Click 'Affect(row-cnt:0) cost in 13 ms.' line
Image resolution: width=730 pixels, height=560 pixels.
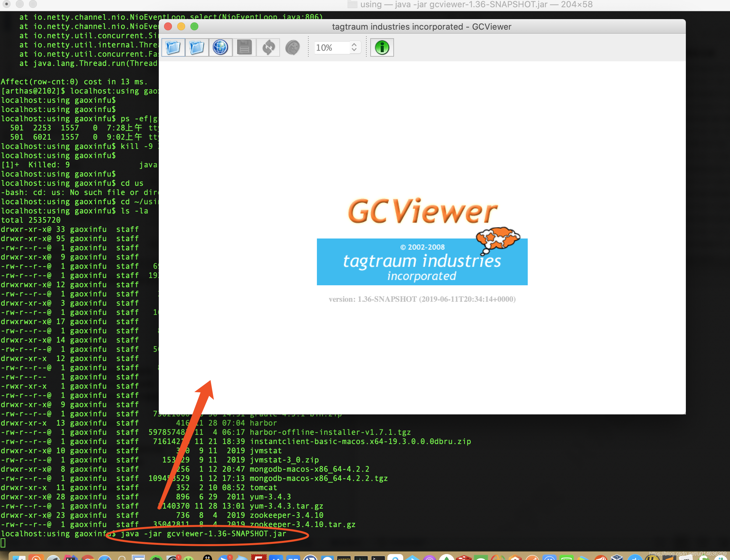(x=74, y=82)
